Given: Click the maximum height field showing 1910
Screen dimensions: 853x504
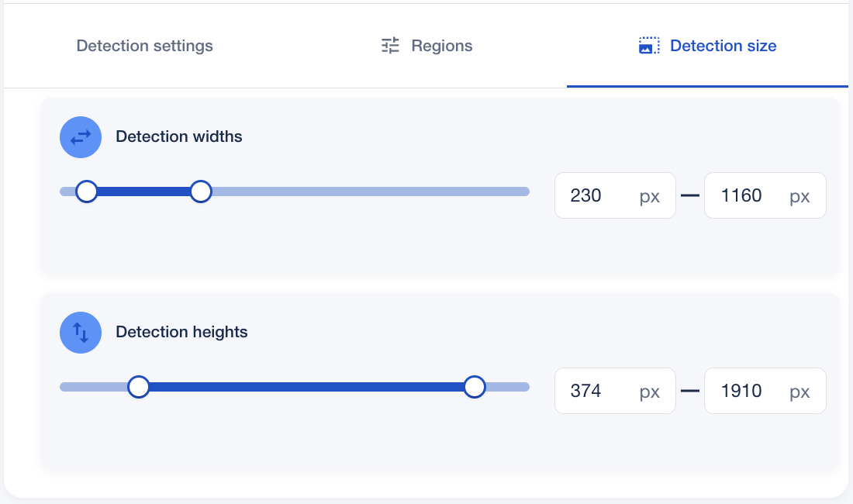Looking at the screenshot, I should [x=748, y=391].
